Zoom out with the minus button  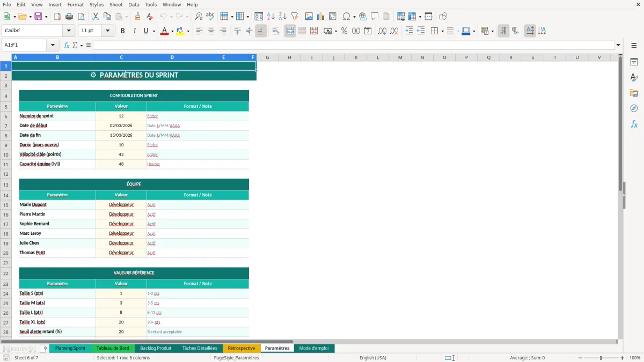point(580,358)
